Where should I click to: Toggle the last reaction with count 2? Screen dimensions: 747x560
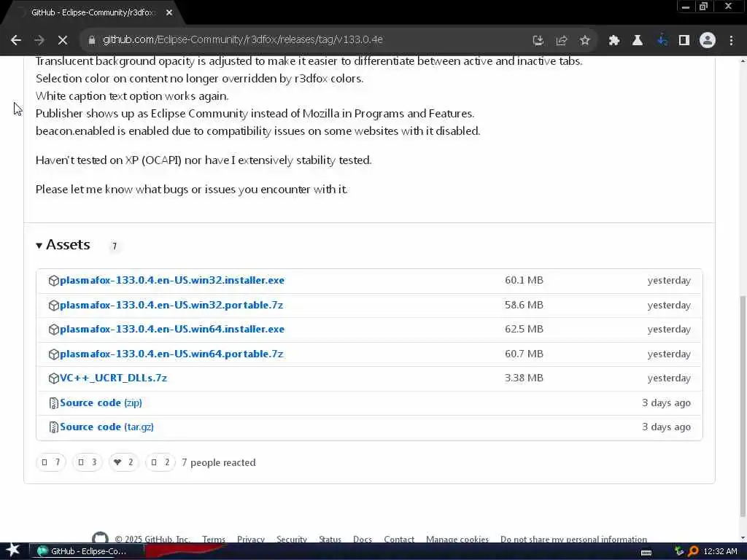pyautogui.click(x=160, y=462)
